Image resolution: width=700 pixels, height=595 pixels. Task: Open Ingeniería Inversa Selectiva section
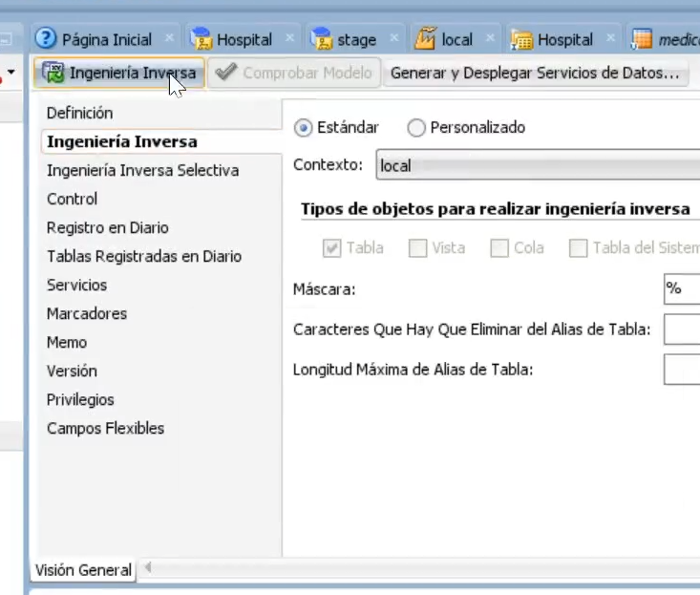(x=143, y=170)
